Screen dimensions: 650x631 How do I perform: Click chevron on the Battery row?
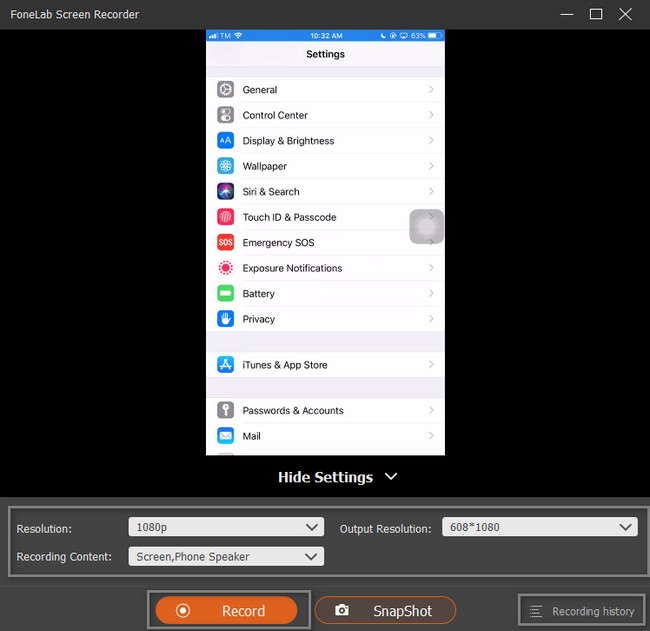(431, 293)
